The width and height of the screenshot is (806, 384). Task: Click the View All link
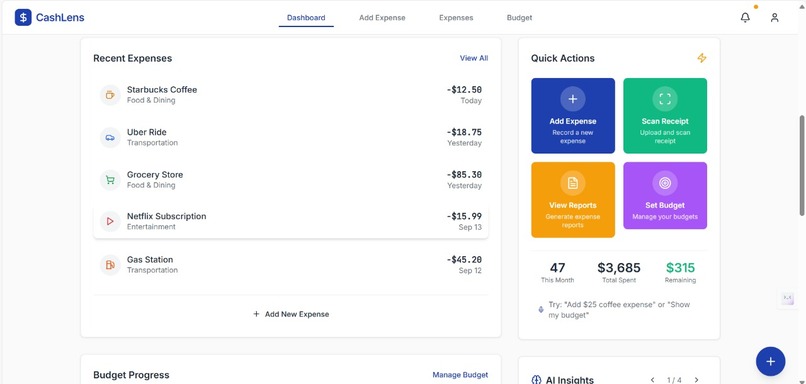coord(474,58)
